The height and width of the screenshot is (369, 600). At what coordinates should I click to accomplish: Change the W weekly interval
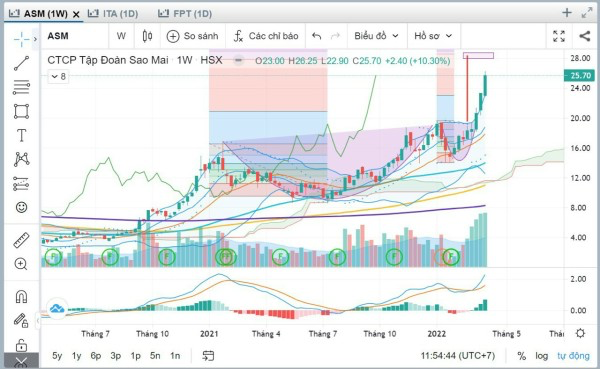point(121,36)
